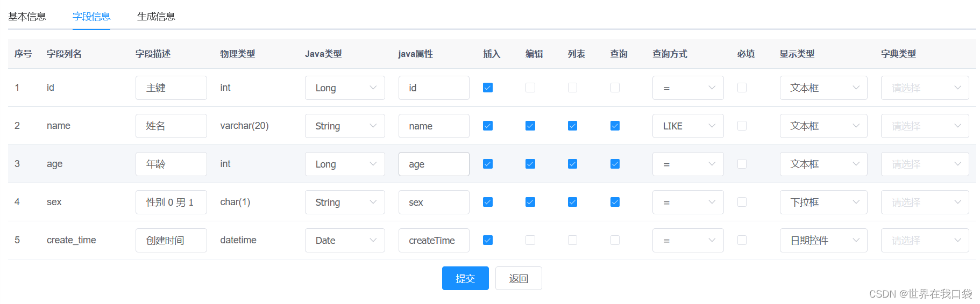Open Java类型 dropdown for id row
The width and height of the screenshot is (980, 304).
[345, 88]
